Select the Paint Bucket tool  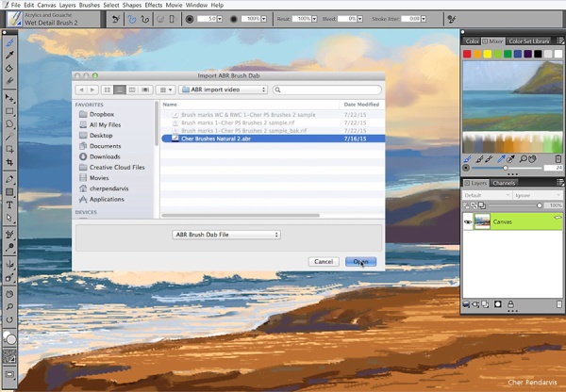tap(9, 68)
